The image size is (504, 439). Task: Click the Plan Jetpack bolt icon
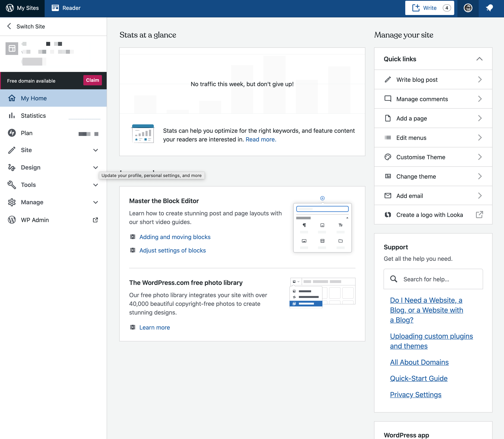[12, 133]
